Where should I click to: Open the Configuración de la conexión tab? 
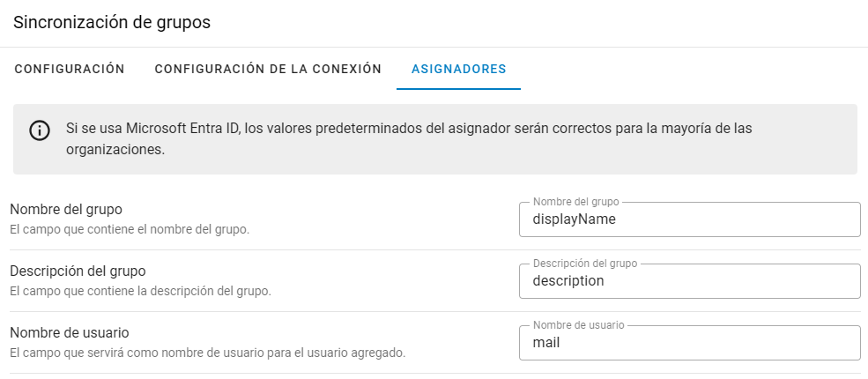tap(268, 69)
